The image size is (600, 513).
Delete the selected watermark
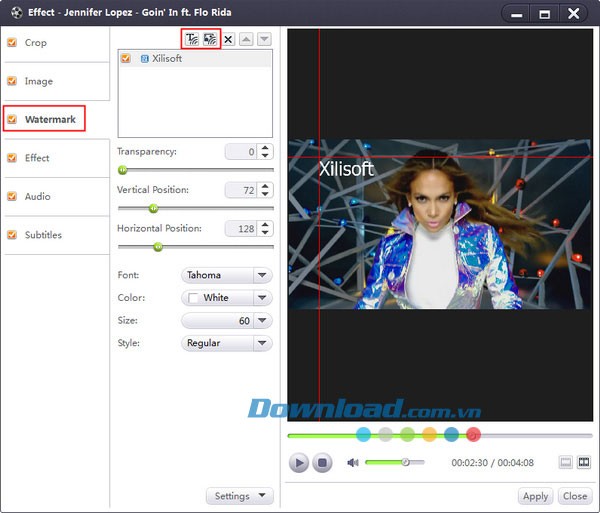[228, 39]
